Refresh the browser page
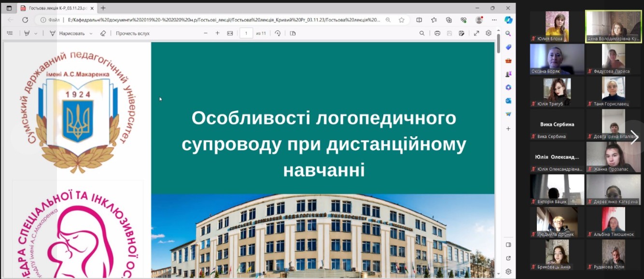The height and width of the screenshot is (279, 644). pyautogui.click(x=25, y=20)
